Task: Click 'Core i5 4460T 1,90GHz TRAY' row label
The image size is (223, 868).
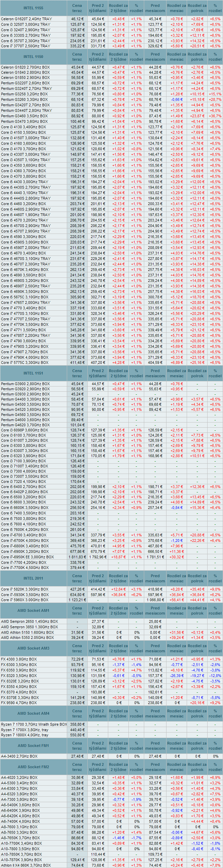Action: 26,215
